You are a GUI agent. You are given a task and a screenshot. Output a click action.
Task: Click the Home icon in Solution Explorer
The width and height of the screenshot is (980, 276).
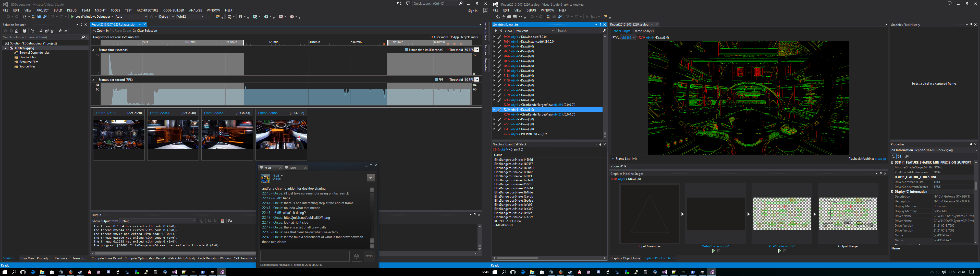[17, 31]
